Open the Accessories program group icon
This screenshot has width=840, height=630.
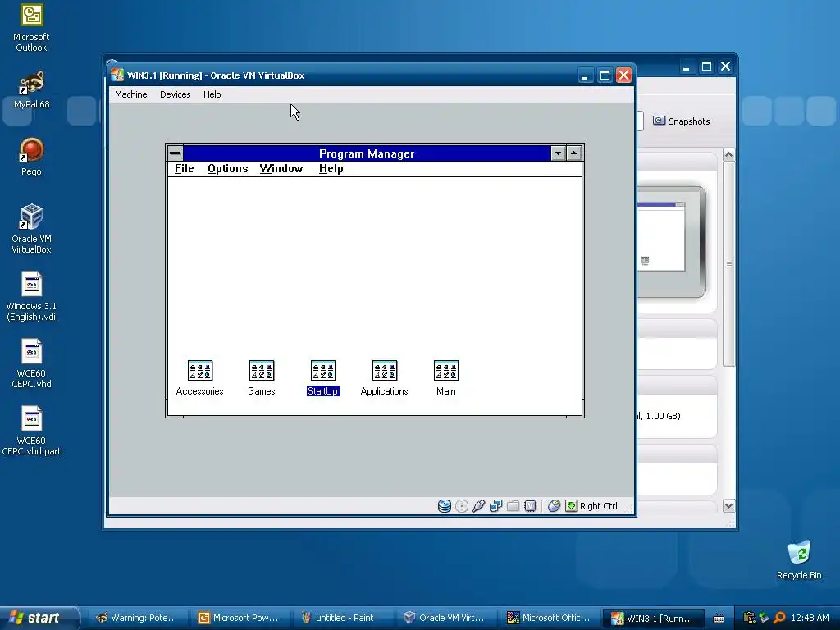point(200,371)
